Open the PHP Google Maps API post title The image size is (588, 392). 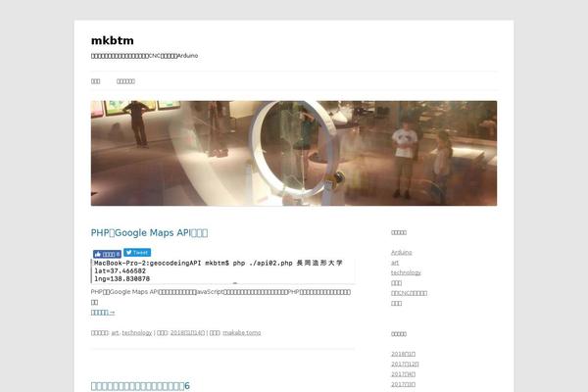149,232
